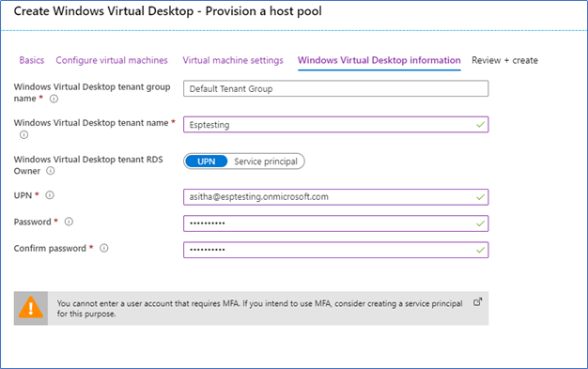Open Virtual machine settings tab
588x369 pixels.
coord(233,60)
